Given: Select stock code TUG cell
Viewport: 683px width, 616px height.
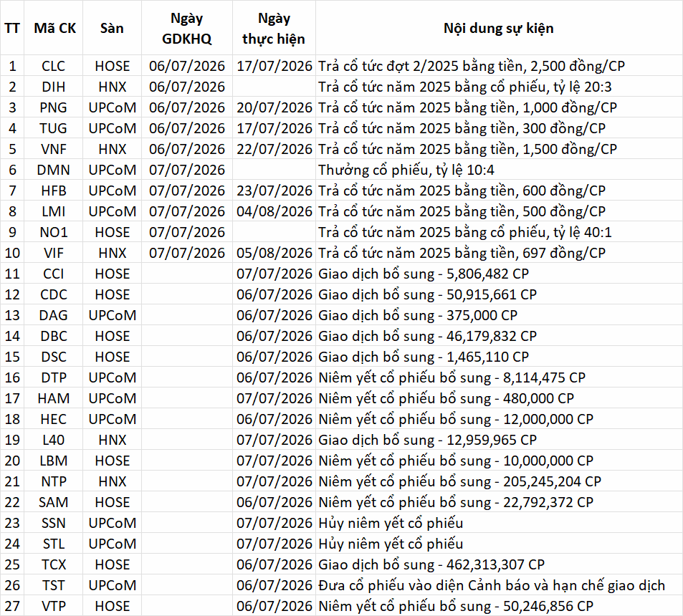Looking at the screenshot, I should [54, 128].
